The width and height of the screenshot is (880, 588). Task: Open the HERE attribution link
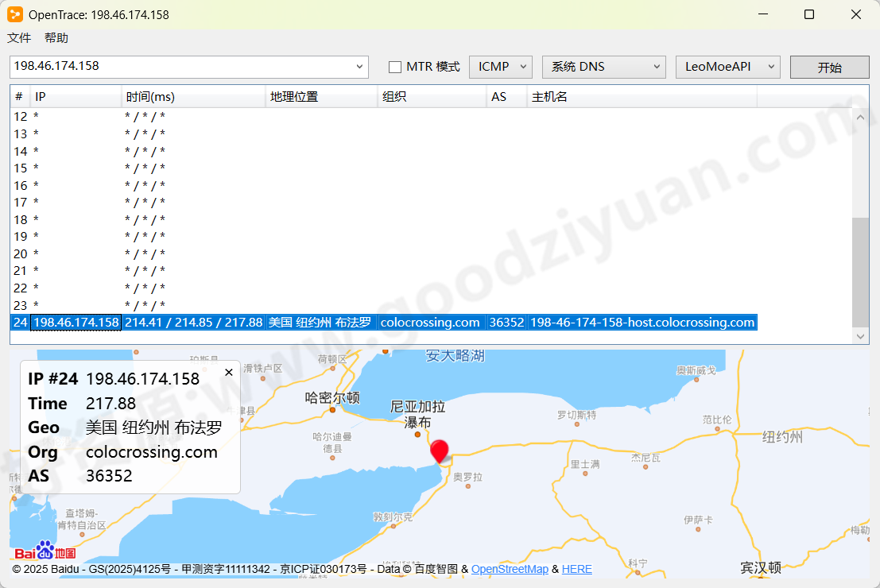pyautogui.click(x=576, y=569)
